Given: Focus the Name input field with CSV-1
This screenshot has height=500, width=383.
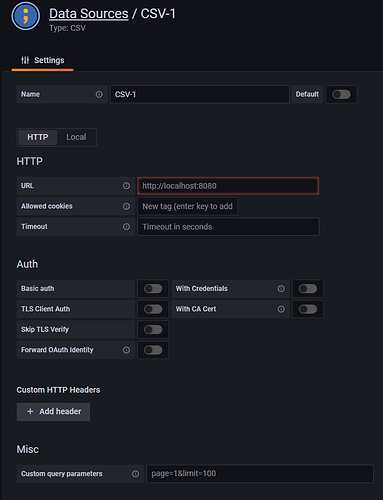Looking at the screenshot, I should [200, 94].
